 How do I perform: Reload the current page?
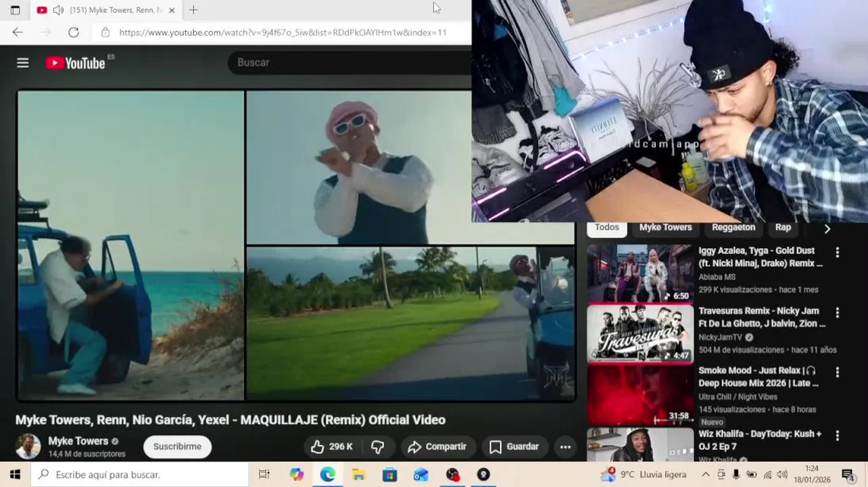pos(74,32)
